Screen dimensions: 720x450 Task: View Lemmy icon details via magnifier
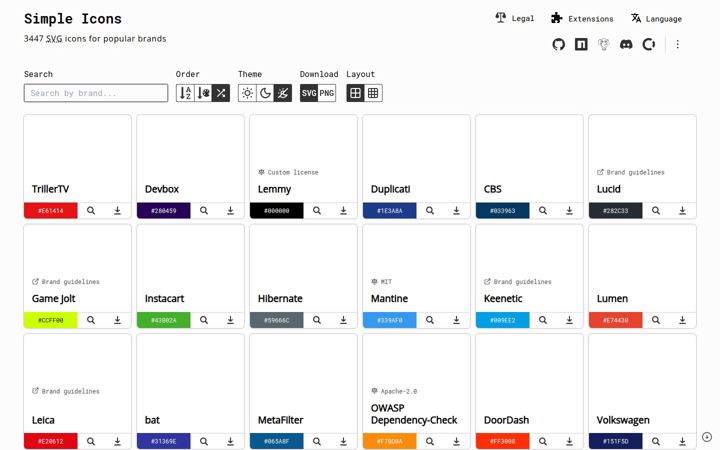(x=317, y=211)
